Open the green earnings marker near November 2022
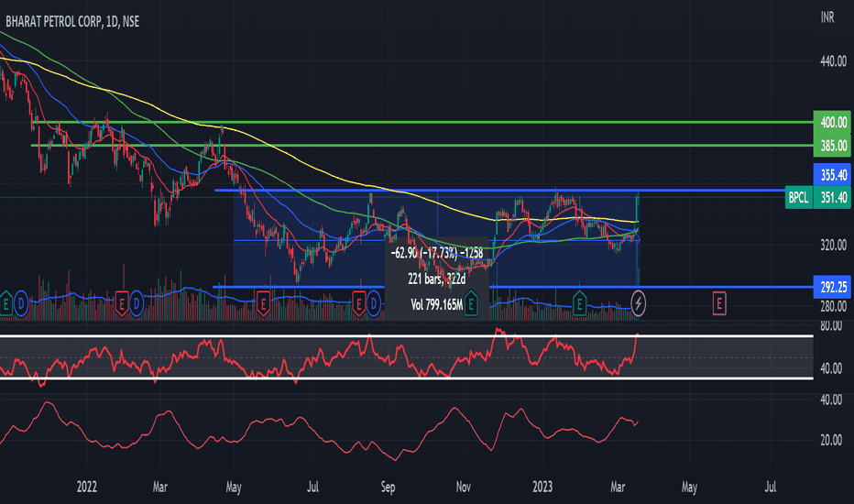The width and height of the screenshot is (854, 504). point(471,303)
